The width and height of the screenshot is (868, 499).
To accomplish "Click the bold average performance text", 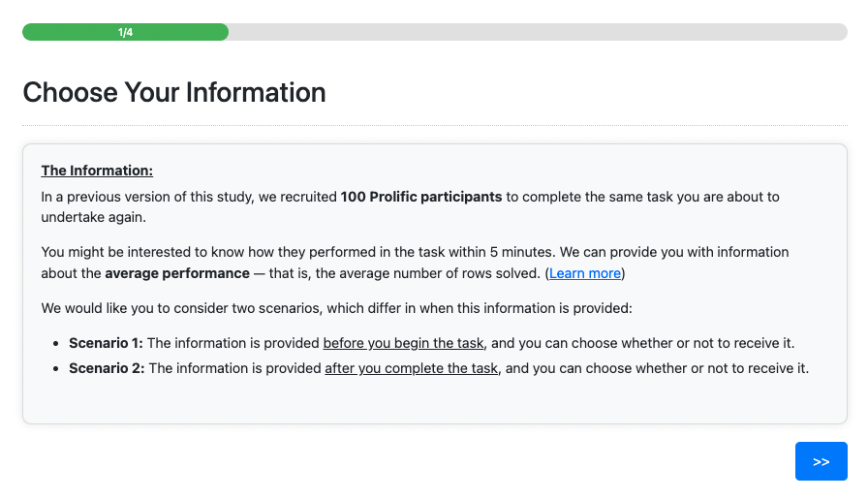I will pyautogui.click(x=177, y=273).
